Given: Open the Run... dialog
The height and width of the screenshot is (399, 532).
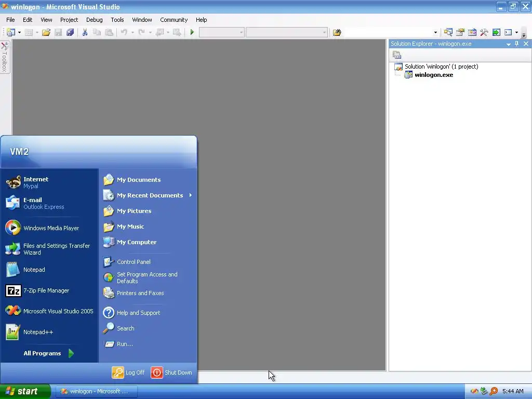Looking at the screenshot, I should pos(148,344).
